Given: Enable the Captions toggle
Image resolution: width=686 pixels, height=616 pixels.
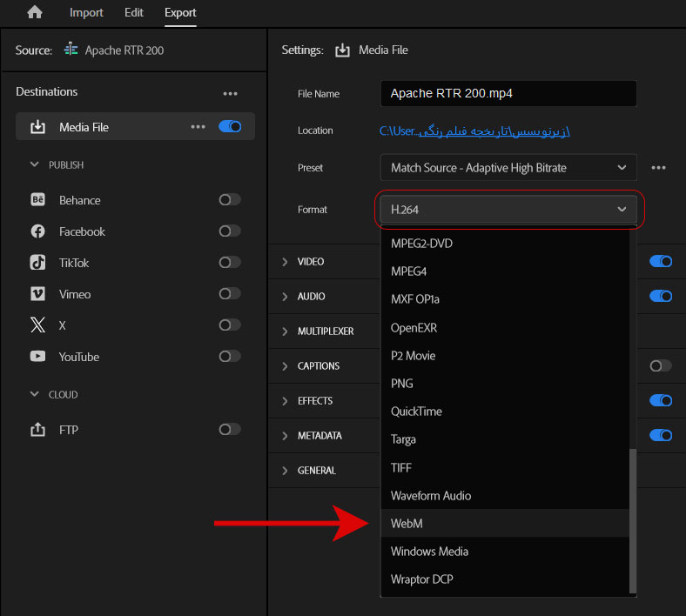Looking at the screenshot, I should 661,366.
